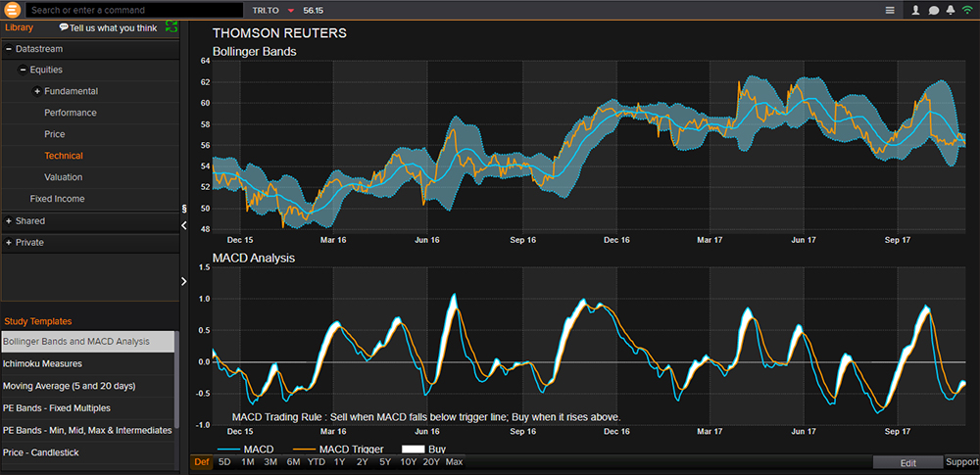Image resolution: width=980 pixels, height=475 pixels.
Task: Click the MACD blue legend swatch
Action: [x=228, y=449]
